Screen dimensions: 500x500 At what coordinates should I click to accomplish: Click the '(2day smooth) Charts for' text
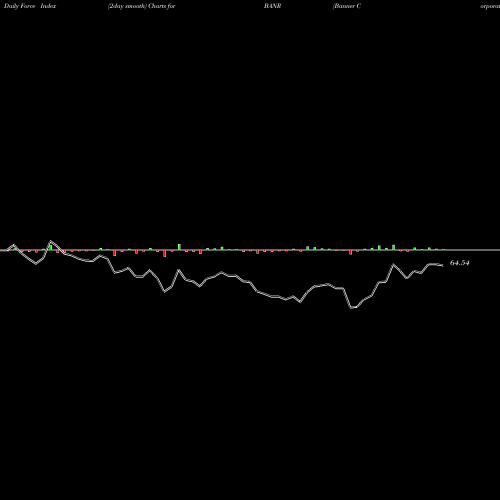coord(142,6)
